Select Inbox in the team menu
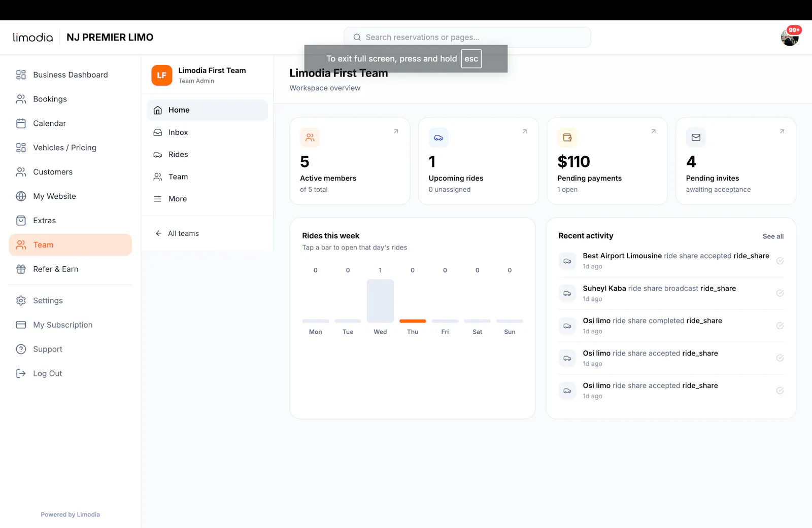 point(208,132)
